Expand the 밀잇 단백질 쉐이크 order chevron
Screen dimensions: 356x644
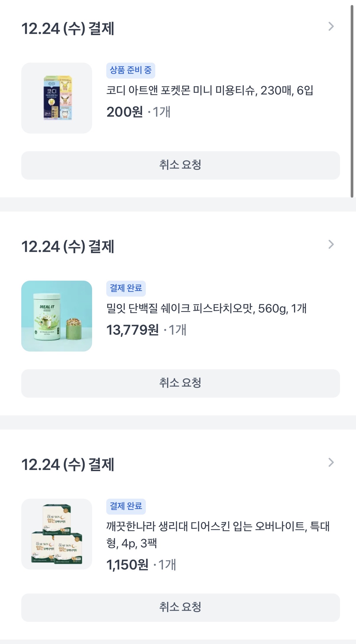[331, 245]
